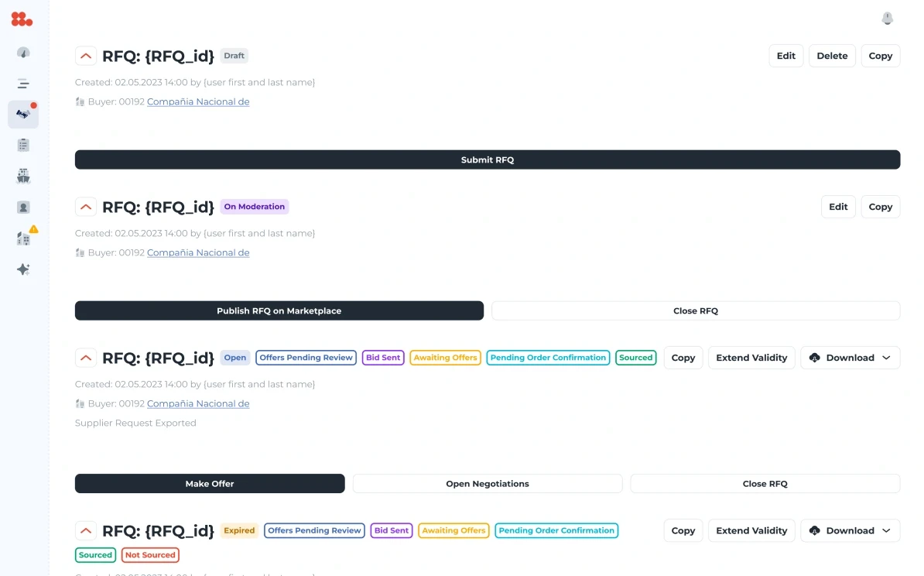The width and height of the screenshot is (924, 576).
Task: Click the Created date line in Draft RFQ
Action: (195, 82)
